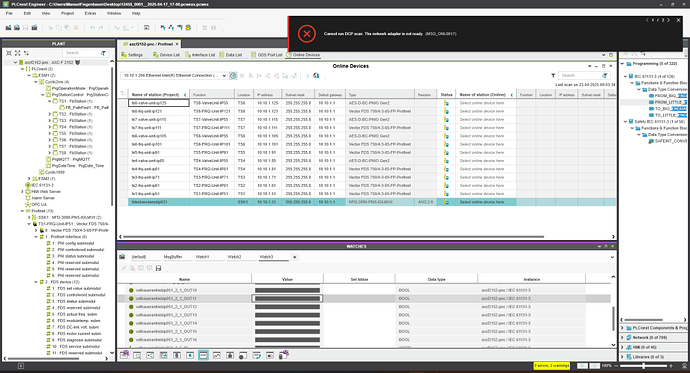Click the save disk icon in Watches toolbar

pyautogui.click(x=158, y=268)
